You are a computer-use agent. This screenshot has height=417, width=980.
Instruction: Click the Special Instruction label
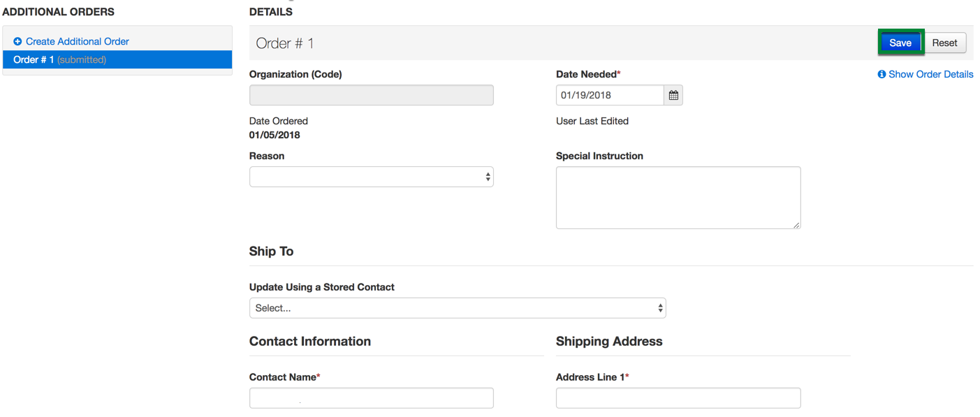click(599, 156)
